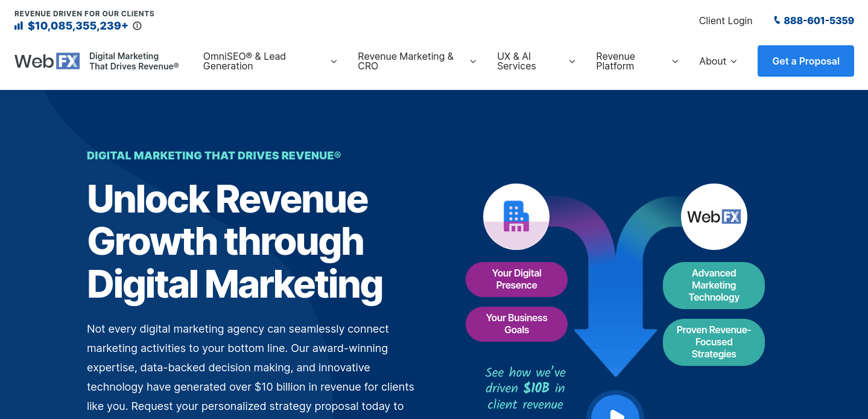The height and width of the screenshot is (419, 868).
Task: Click the Get a Proposal button
Action: [805, 61]
